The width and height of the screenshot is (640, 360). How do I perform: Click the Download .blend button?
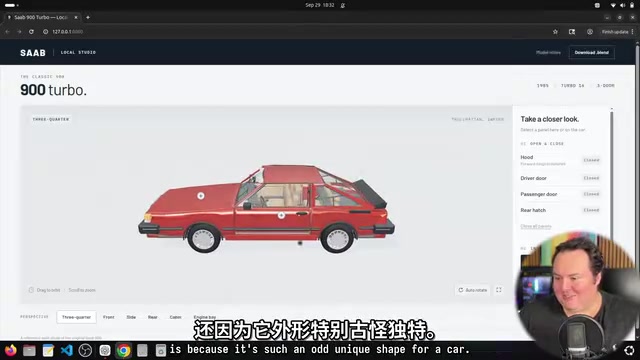point(591,52)
